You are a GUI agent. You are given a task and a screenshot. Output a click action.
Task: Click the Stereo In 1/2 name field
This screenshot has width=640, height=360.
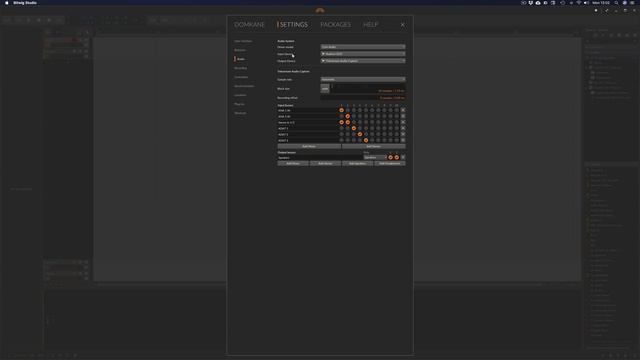[308, 122]
